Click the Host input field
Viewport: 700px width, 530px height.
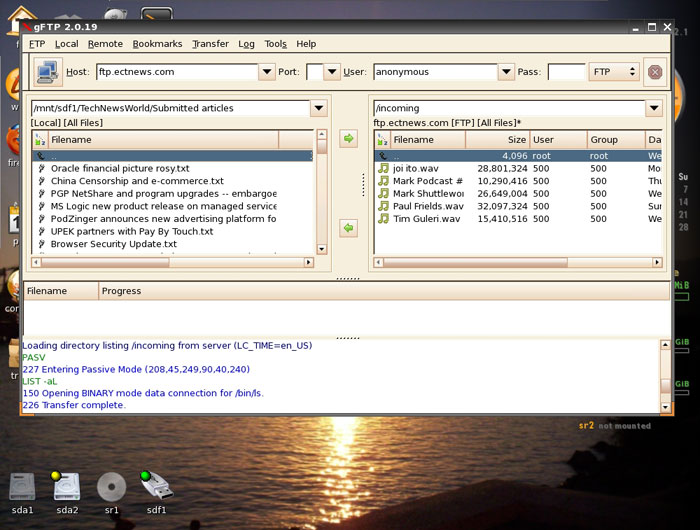coord(177,72)
